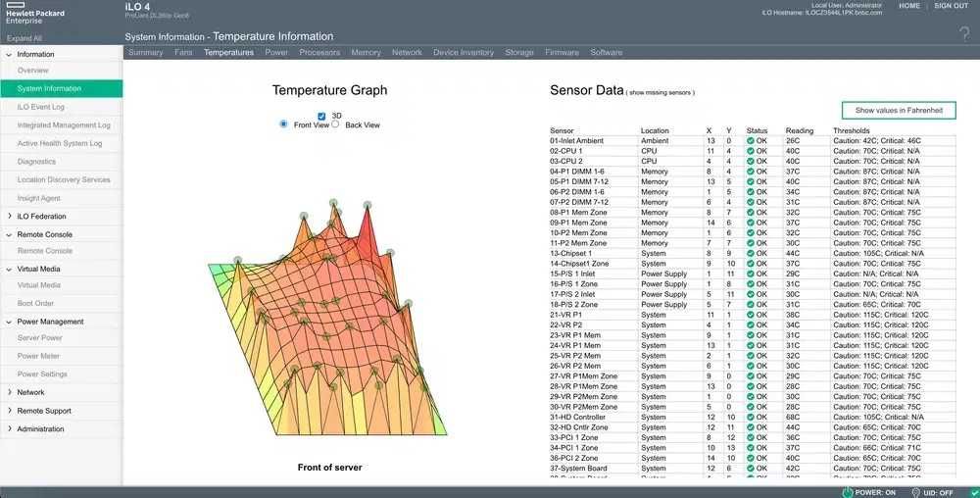Collapse the Power Management section

click(x=9, y=322)
